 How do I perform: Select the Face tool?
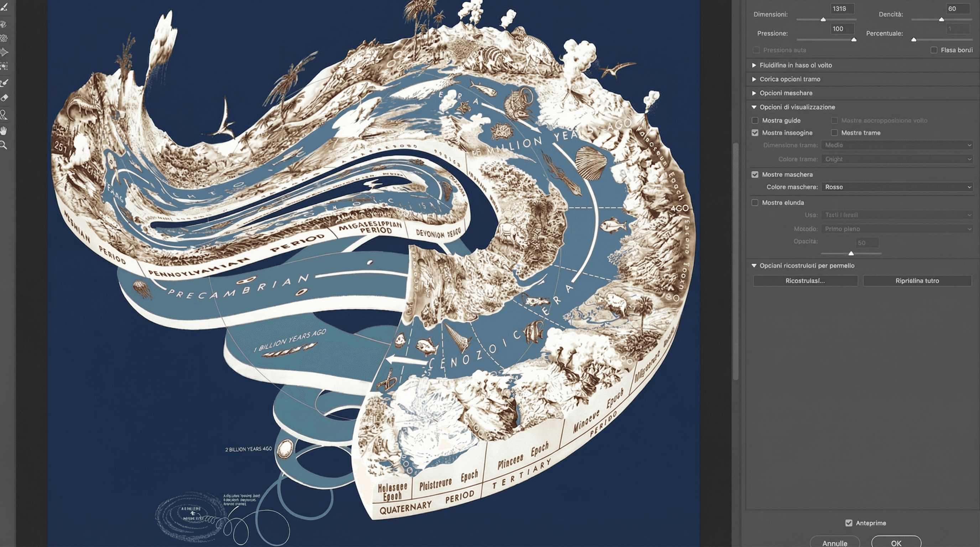4,115
